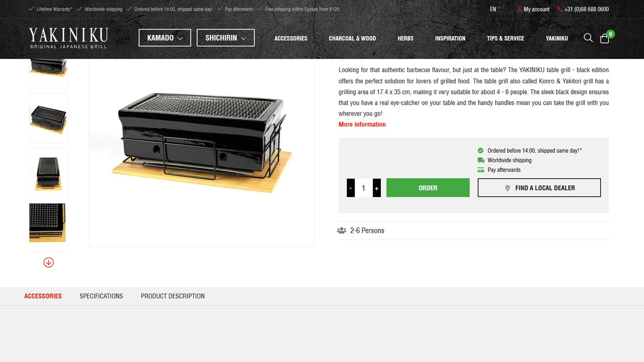Click FIND A LOCAL DEALER
This screenshot has width=644, height=362.
point(539,188)
